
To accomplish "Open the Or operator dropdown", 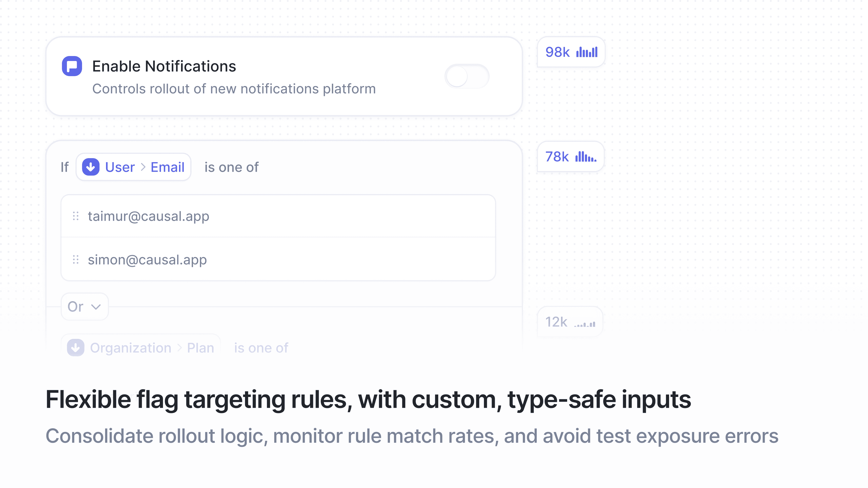I will 85,307.
